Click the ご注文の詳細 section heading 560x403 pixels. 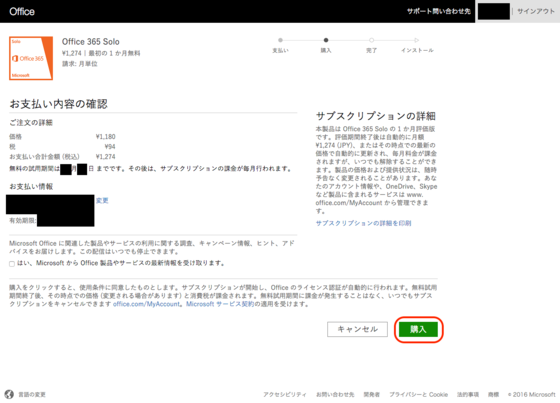(31, 123)
